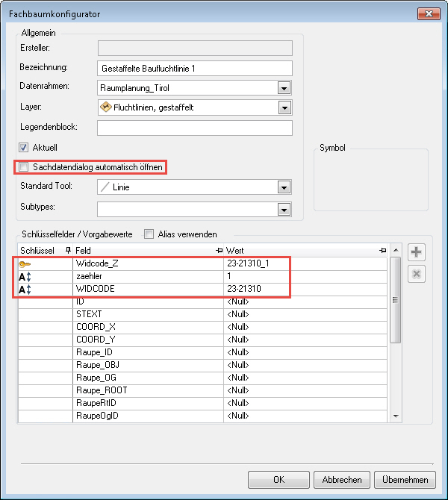The width and height of the screenshot is (448, 500).
Task: Click the Übernehmen button
Action: (405, 480)
